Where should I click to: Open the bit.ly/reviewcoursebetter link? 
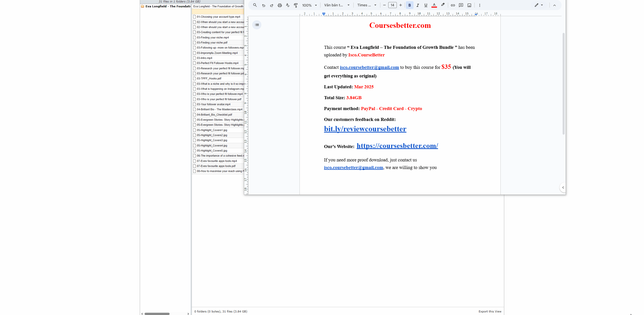365,129
